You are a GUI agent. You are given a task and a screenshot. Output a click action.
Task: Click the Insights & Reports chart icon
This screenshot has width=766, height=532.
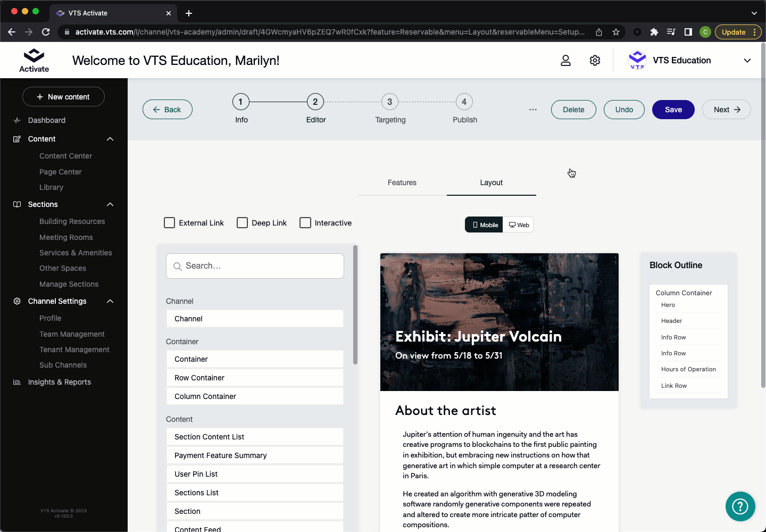17,382
